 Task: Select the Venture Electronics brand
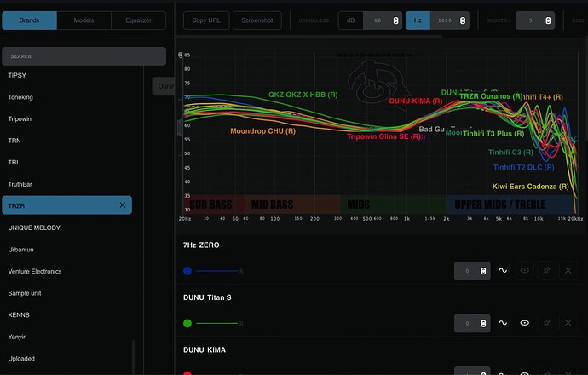(35, 271)
